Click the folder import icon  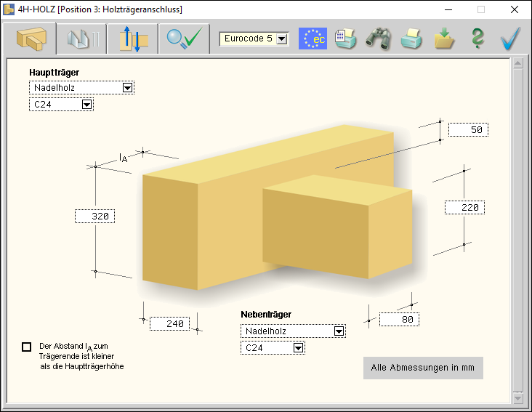coord(444,39)
